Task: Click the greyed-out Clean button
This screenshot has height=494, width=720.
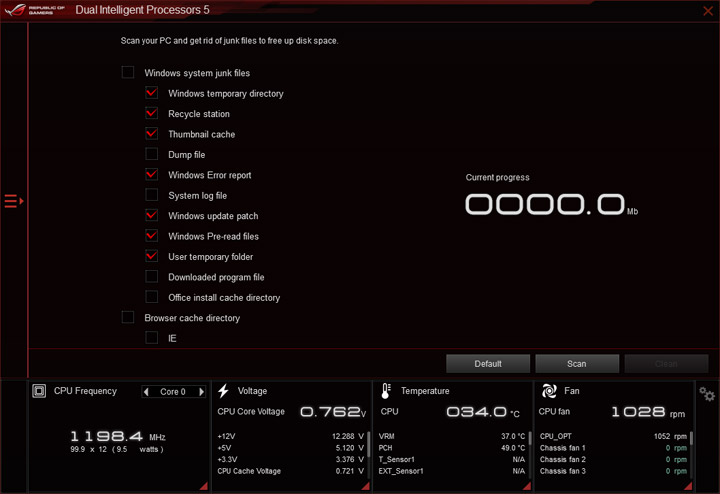Action: coord(666,364)
